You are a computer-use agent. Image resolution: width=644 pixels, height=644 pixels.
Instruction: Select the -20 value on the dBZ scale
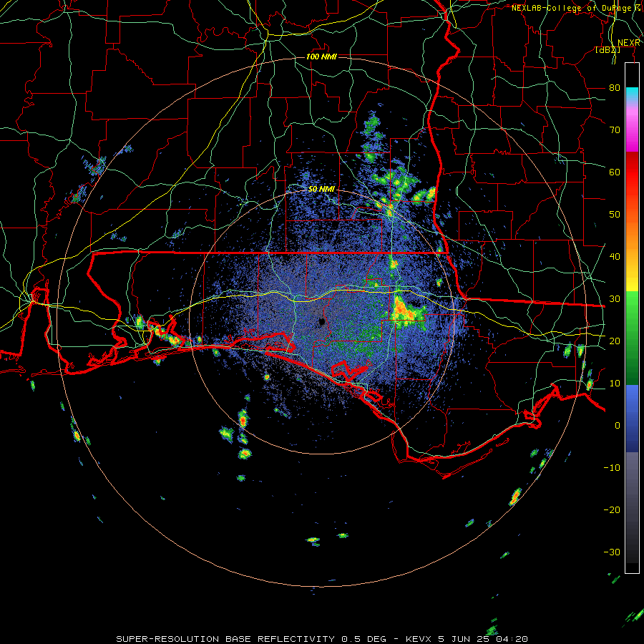coord(612,509)
